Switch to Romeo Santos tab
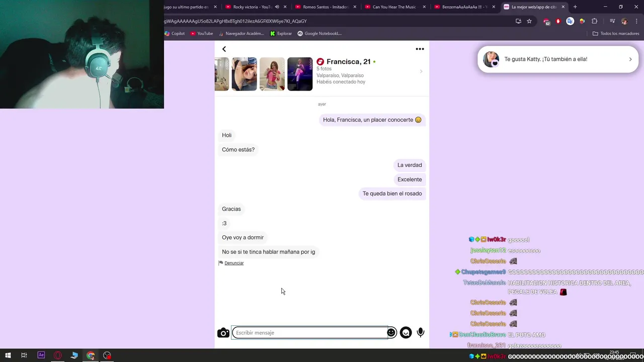 coord(326,7)
